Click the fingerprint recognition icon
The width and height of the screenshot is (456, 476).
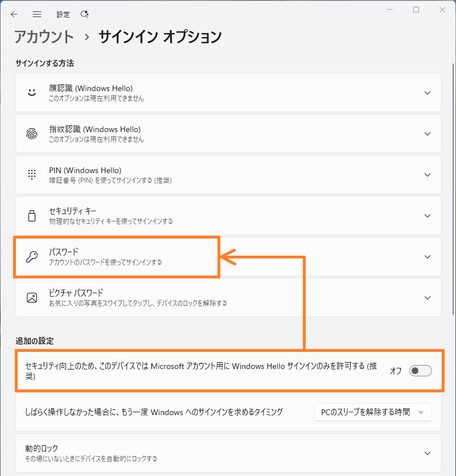coord(32,134)
